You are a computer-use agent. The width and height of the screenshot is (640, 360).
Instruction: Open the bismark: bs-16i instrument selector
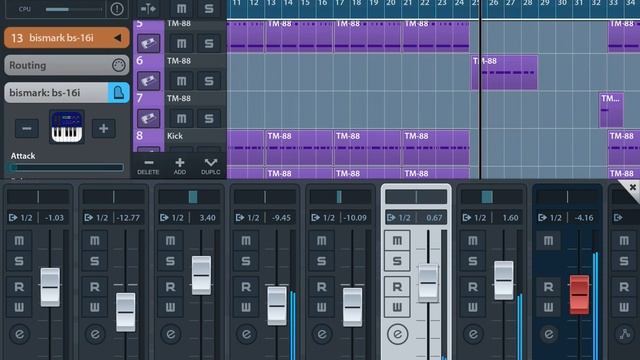pos(56,93)
